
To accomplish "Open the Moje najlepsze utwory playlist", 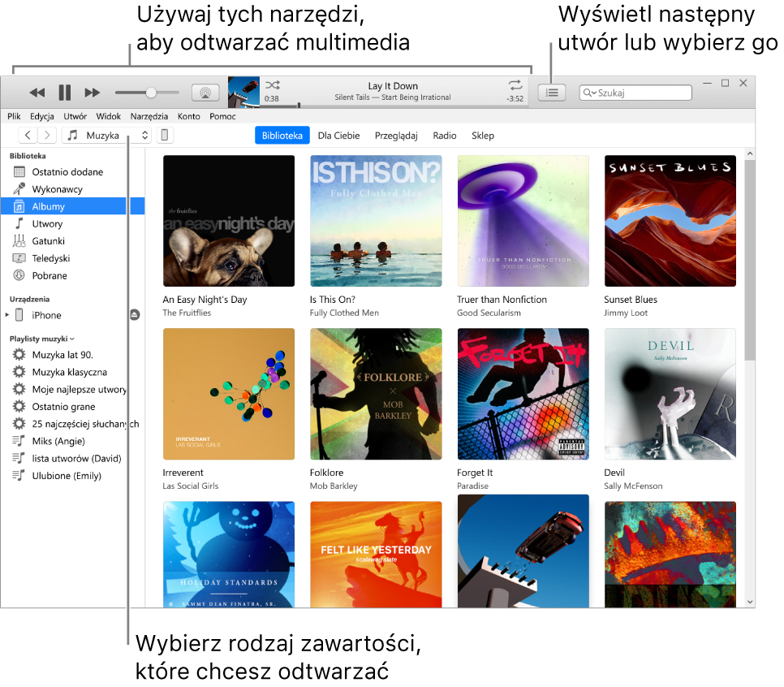I will pos(72,389).
